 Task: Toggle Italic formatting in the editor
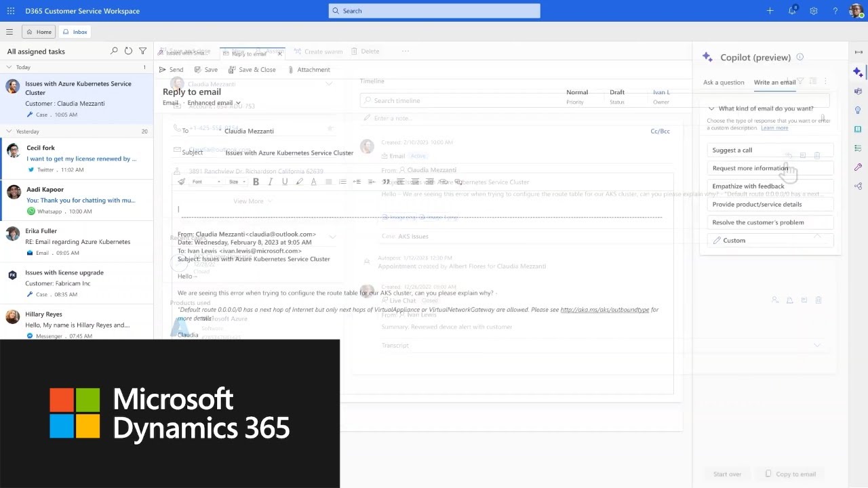click(x=270, y=182)
